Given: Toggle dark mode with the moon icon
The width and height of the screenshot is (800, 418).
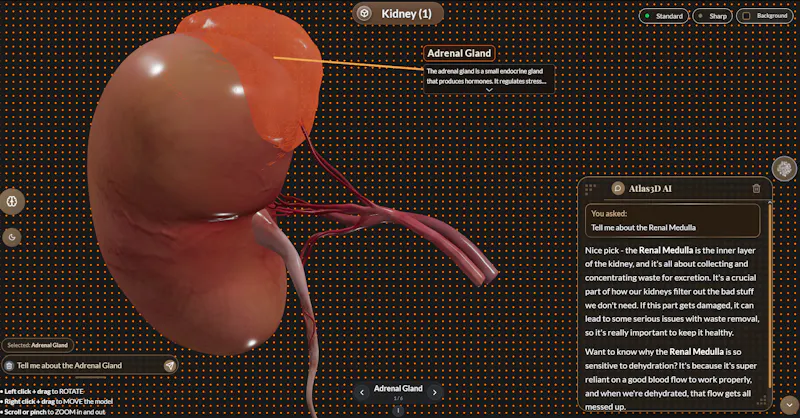Looking at the screenshot, I should pos(12,237).
